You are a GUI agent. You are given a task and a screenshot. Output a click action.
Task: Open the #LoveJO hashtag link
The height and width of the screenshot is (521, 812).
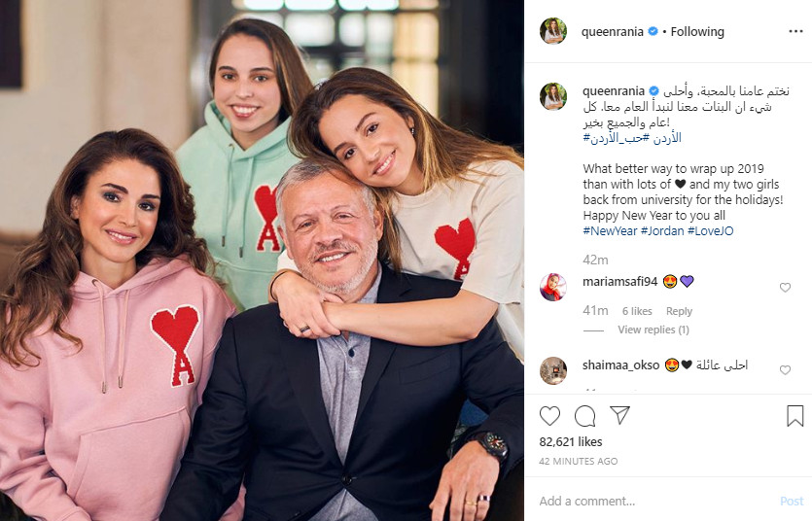711,230
